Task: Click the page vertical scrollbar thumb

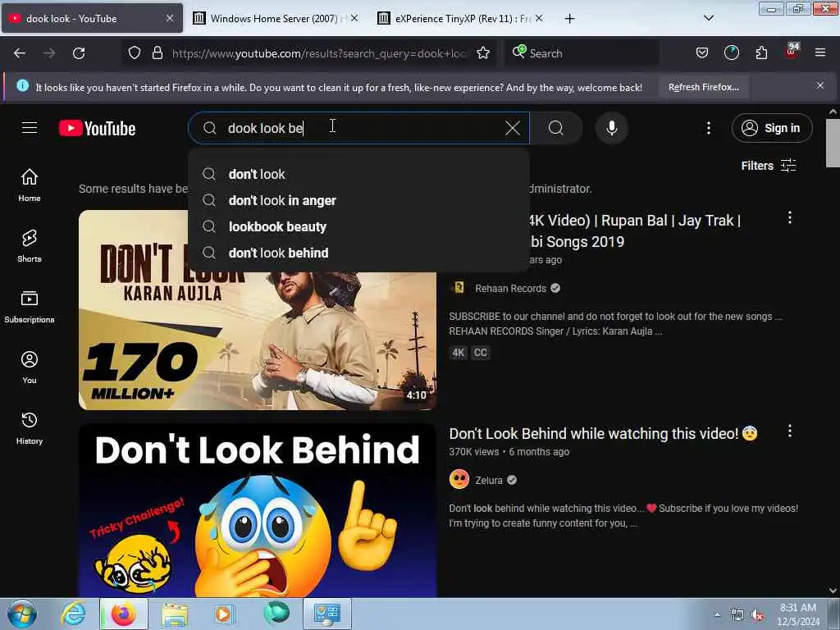Action: click(833, 143)
